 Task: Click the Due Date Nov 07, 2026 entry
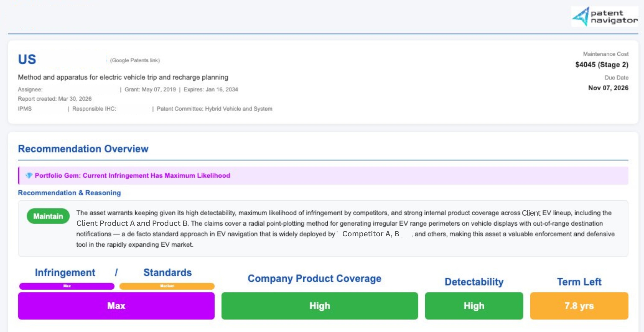point(608,88)
